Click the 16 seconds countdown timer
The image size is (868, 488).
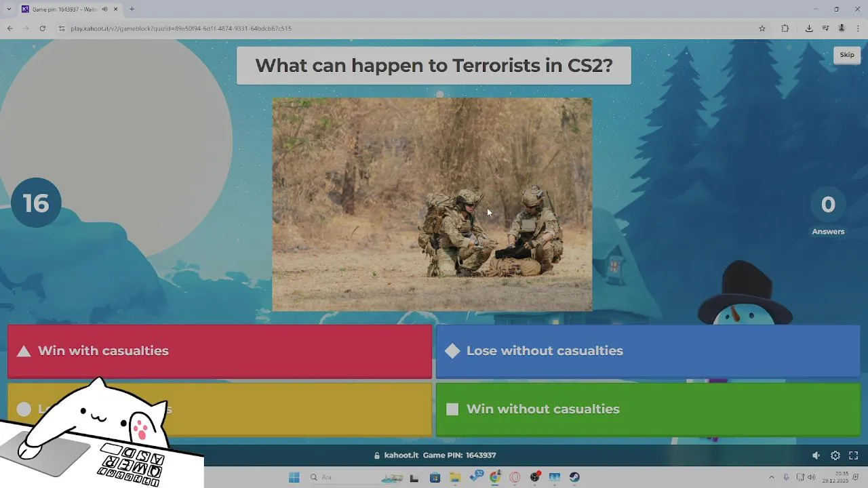click(36, 203)
